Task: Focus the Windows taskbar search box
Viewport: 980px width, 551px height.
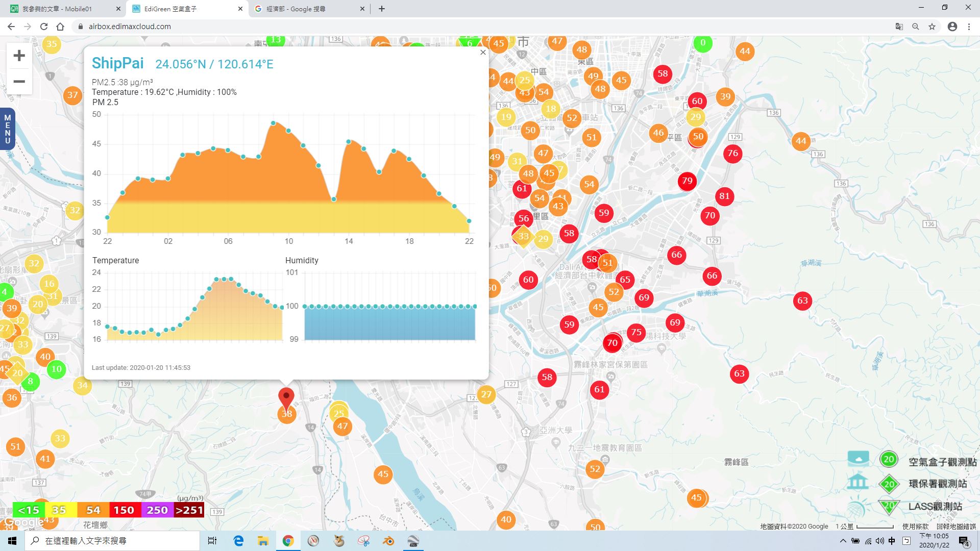Action: (x=112, y=541)
